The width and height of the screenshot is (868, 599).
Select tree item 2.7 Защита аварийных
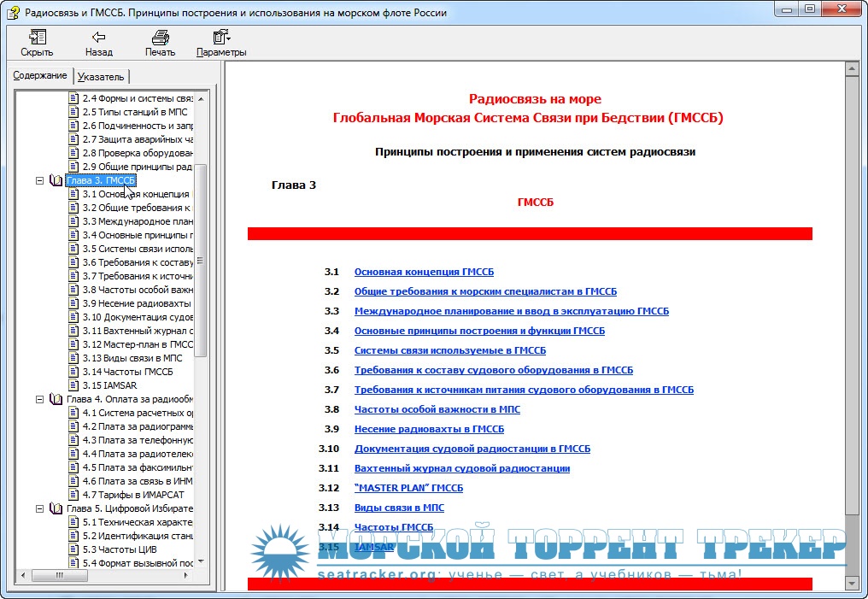pos(138,139)
